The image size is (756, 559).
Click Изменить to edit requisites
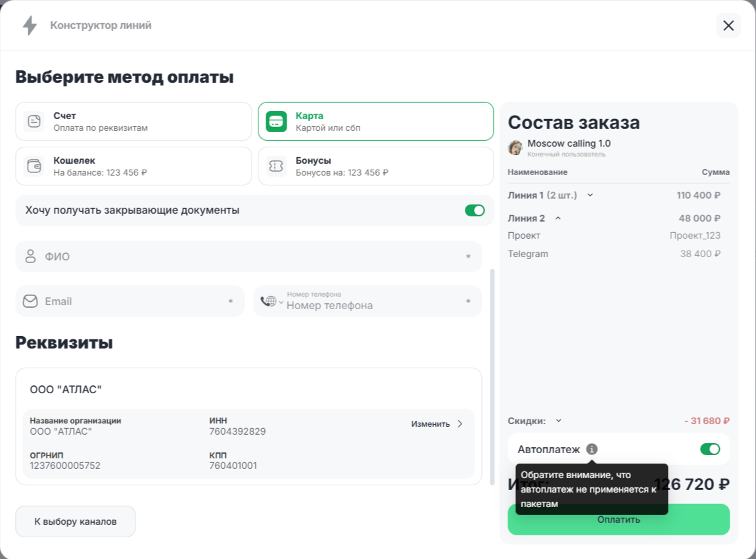click(437, 424)
